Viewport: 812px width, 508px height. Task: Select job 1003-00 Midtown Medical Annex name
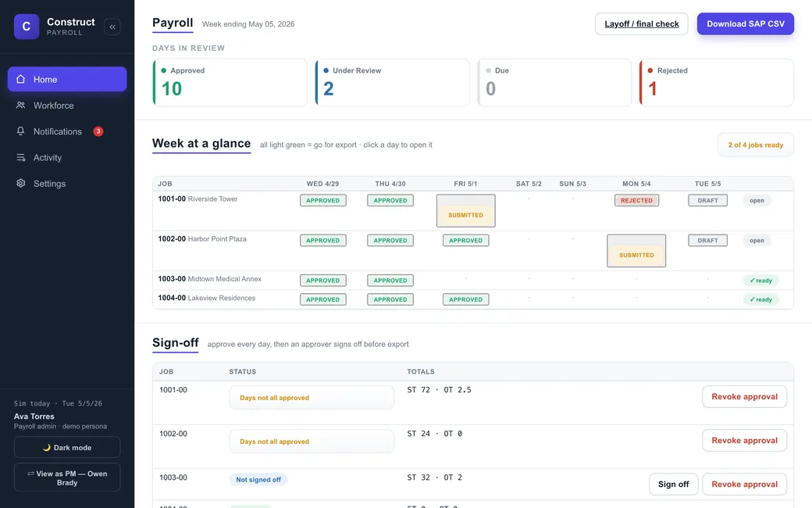click(210, 279)
